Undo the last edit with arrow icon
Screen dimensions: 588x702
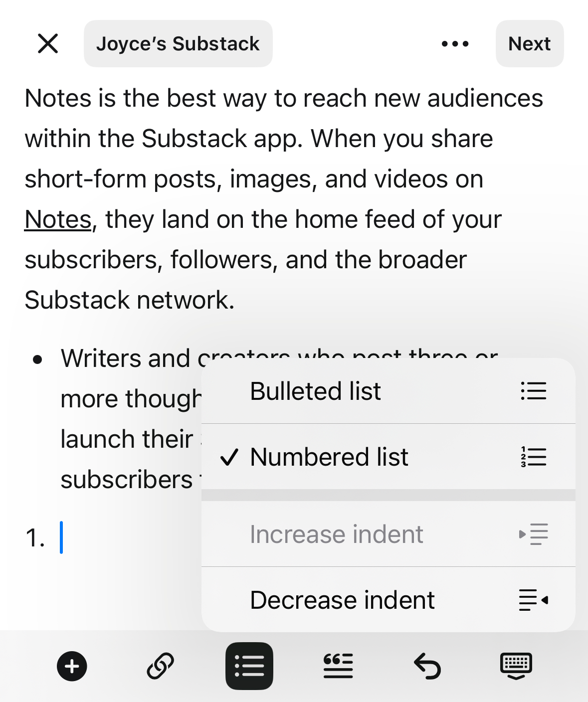427,667
